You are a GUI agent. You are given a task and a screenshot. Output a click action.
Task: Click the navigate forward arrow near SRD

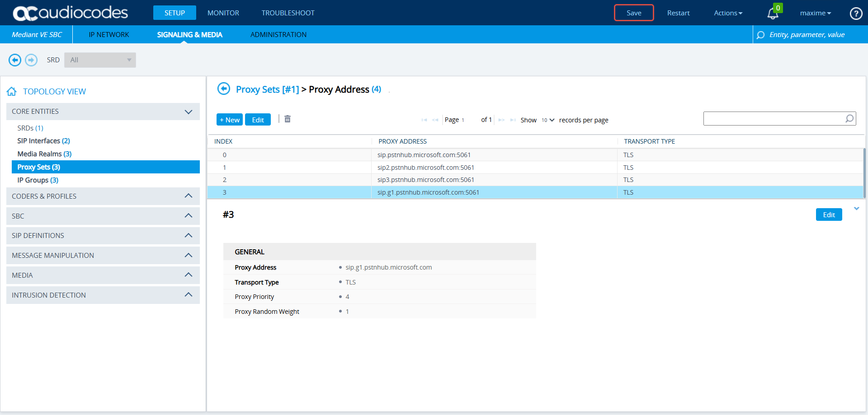point(31,60)
